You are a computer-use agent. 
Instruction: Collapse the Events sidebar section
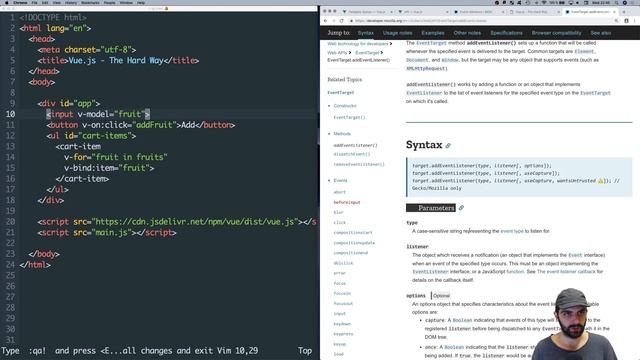[340, 180]
